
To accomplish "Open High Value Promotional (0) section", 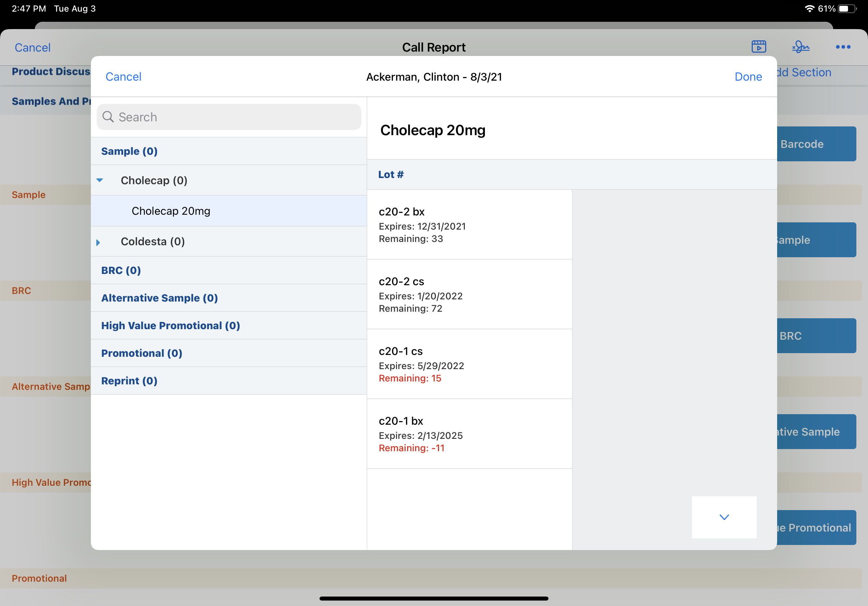I will click(170, 326).
